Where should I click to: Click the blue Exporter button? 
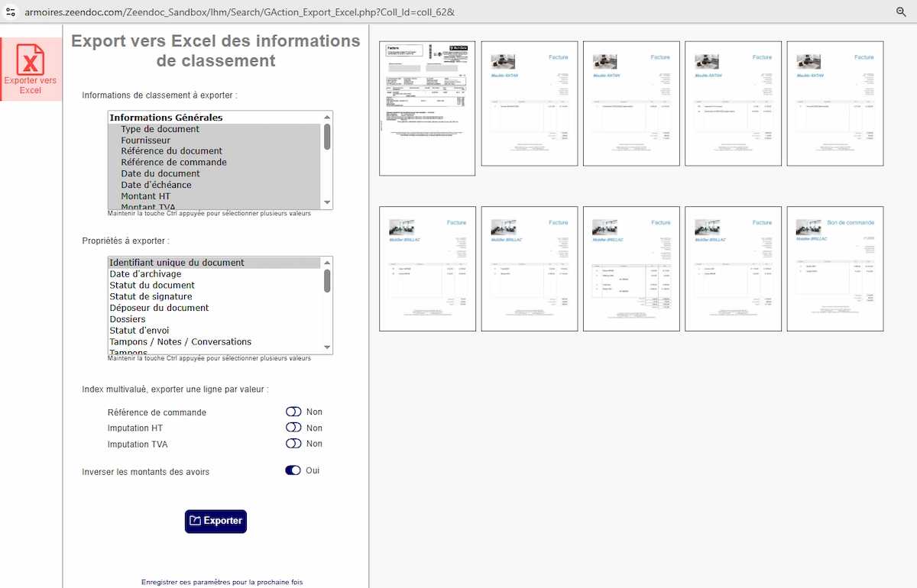click(215, 521)
